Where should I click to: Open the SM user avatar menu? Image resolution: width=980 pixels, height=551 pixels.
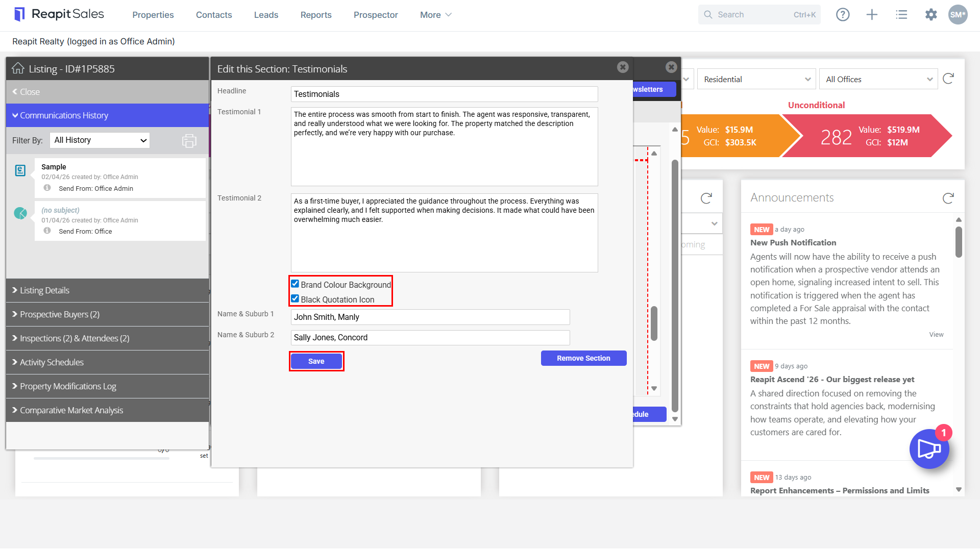click(x=958, y=15)
